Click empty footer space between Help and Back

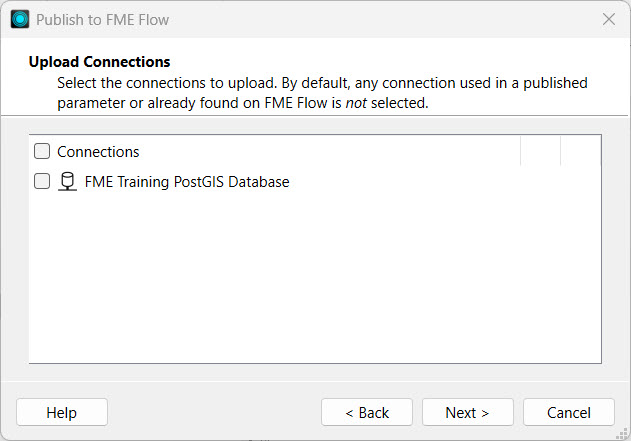pos(214,412)
